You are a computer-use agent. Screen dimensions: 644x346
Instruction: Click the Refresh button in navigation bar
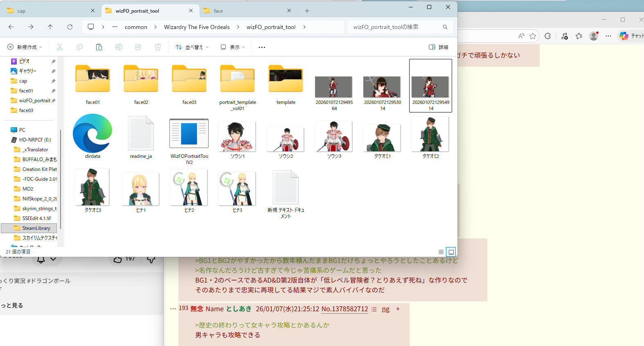pyautogui.click(x=70, y=27)
